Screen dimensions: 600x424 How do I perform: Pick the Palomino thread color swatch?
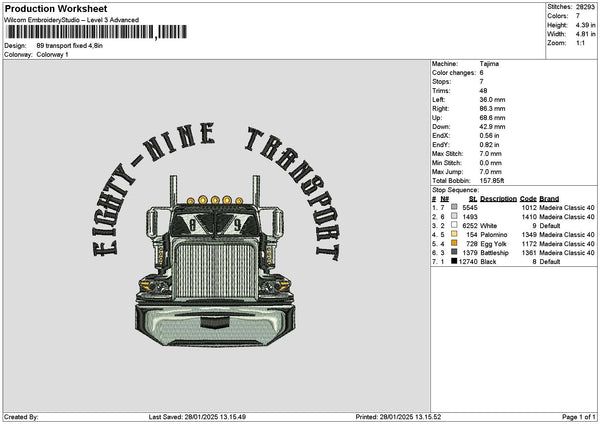pos(454,234)
